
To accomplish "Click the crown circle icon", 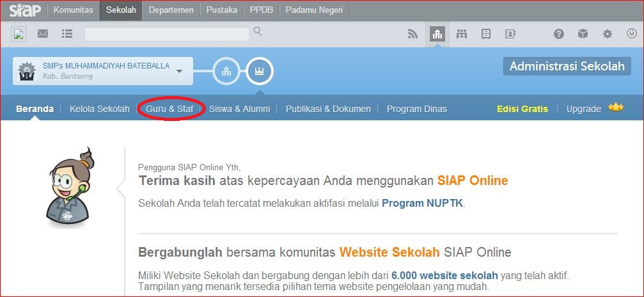I will (259, 72).
